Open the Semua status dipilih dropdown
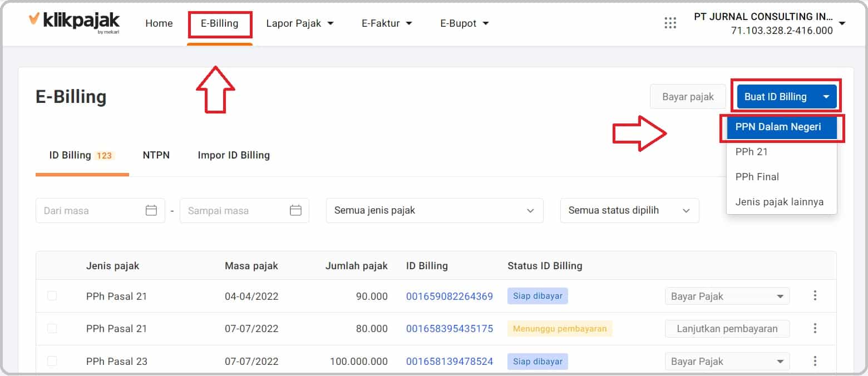 coord(629,210)
